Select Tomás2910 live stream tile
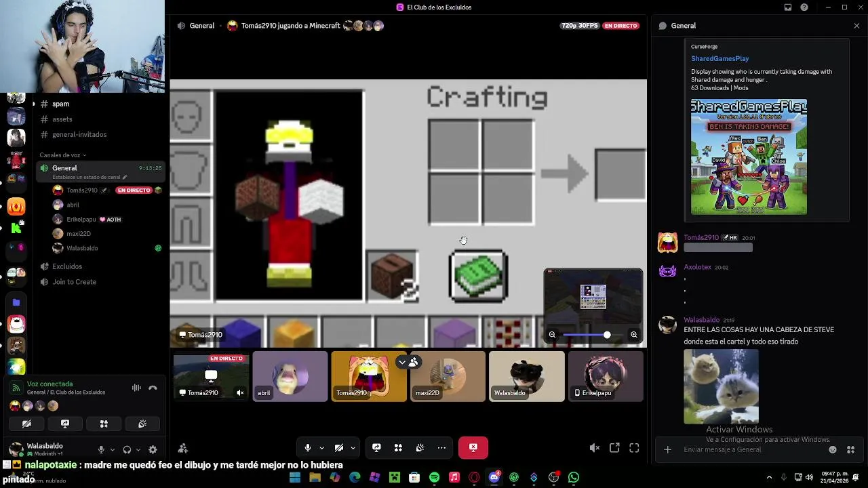This screenshot has width=868, height=488. click(211, 376)
